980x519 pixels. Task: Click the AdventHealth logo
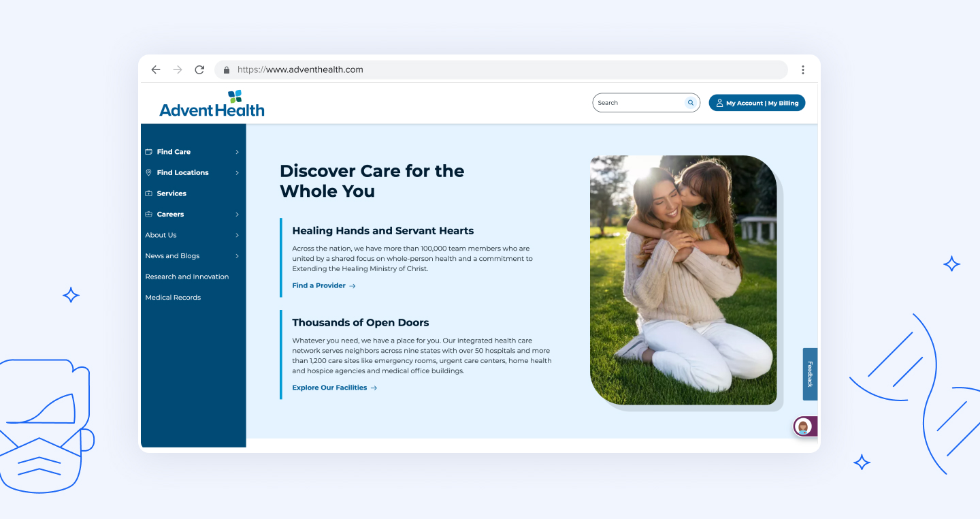[x=212, y=103]
